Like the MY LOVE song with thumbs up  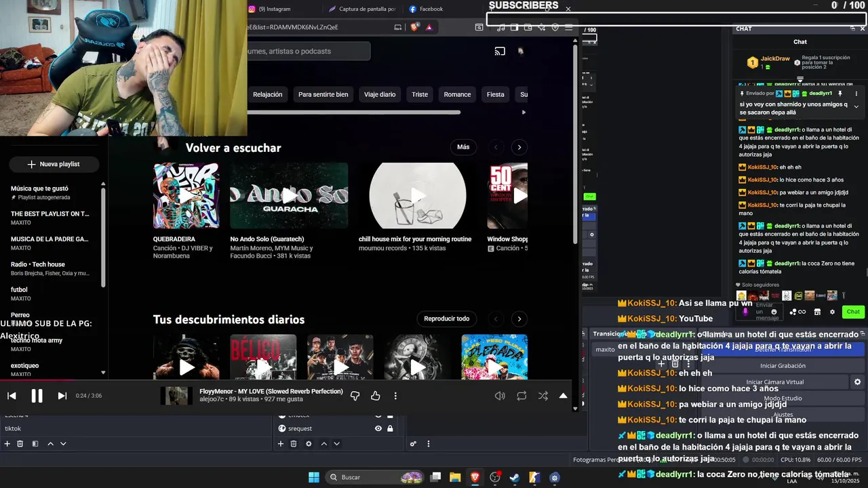pos(376,396)
